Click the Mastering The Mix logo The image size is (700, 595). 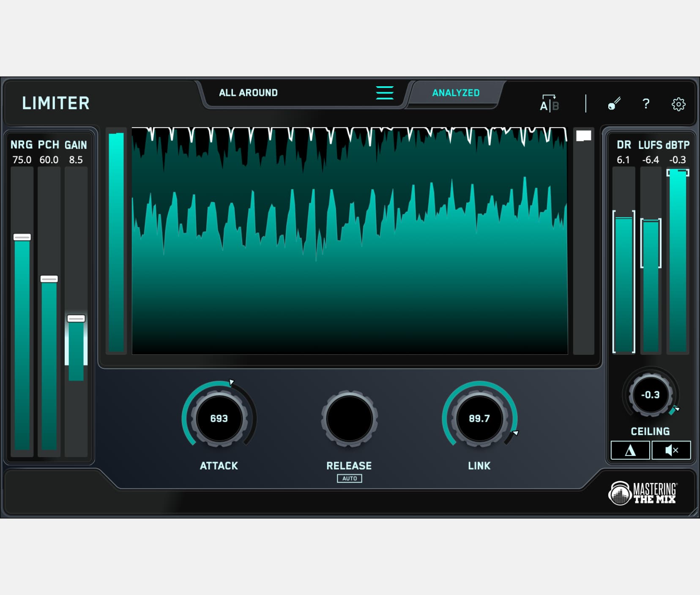[643, 493]
